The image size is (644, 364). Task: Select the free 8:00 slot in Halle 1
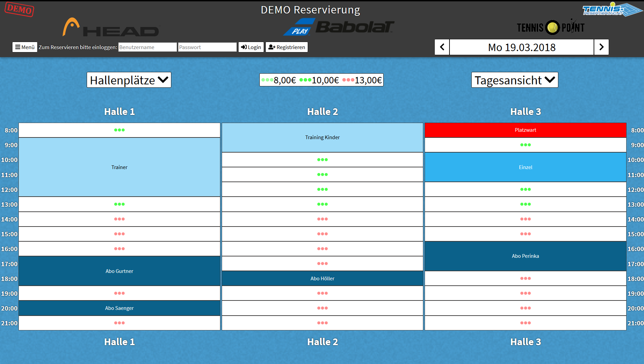(119, 130)
